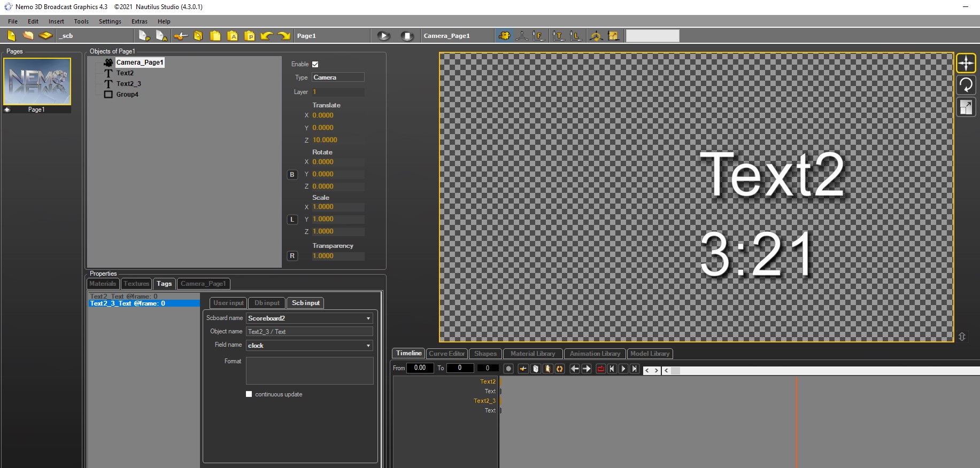Enable the continuous update checkbox
Image resolution: width=980 pixels, height=468 pixels.
249,394
